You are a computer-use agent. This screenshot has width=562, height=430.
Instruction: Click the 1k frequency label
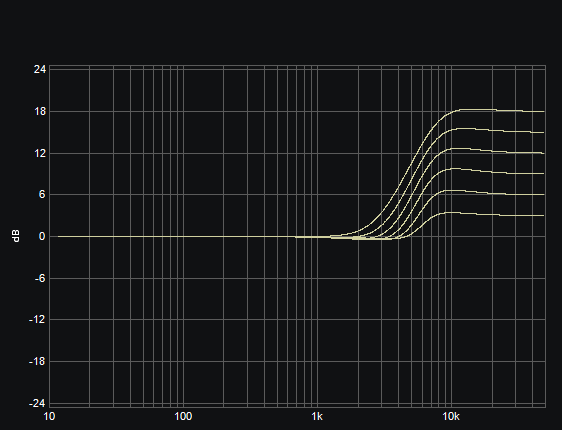click(317, 416)
